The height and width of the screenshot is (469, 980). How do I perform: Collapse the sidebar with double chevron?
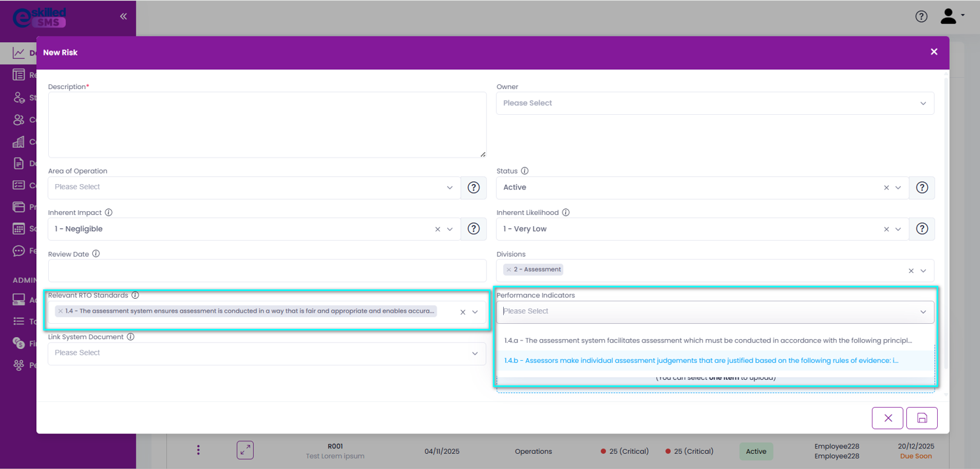pos(123,16)
